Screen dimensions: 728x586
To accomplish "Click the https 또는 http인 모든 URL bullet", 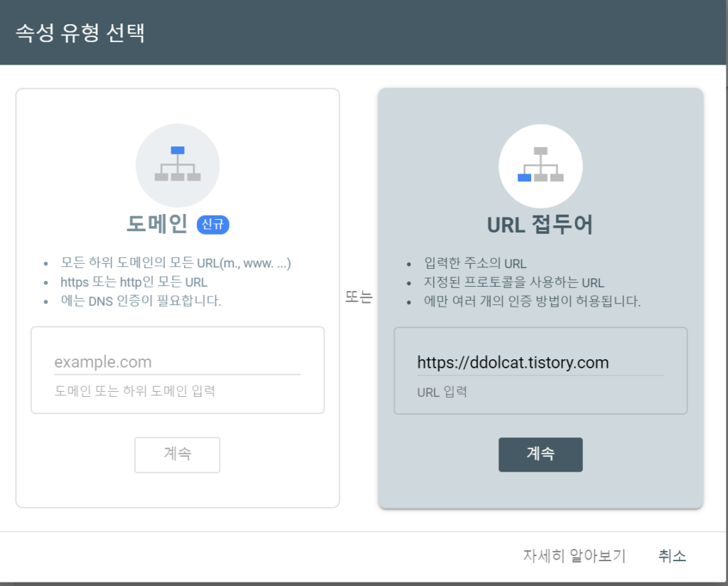I will point(134,282).
